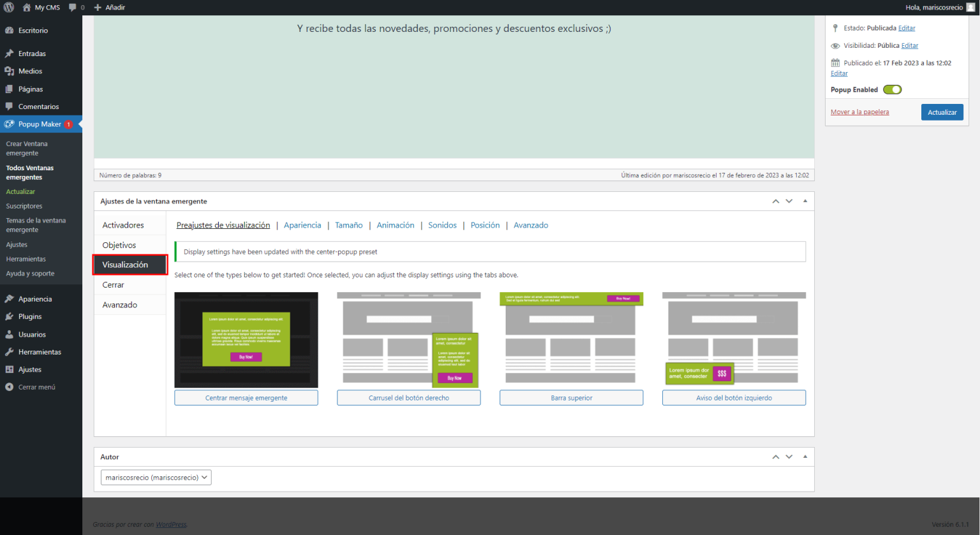This screenshot has width=980, height=535.
Task: Click the Plugins plug icon
Action: click(10, 316)
